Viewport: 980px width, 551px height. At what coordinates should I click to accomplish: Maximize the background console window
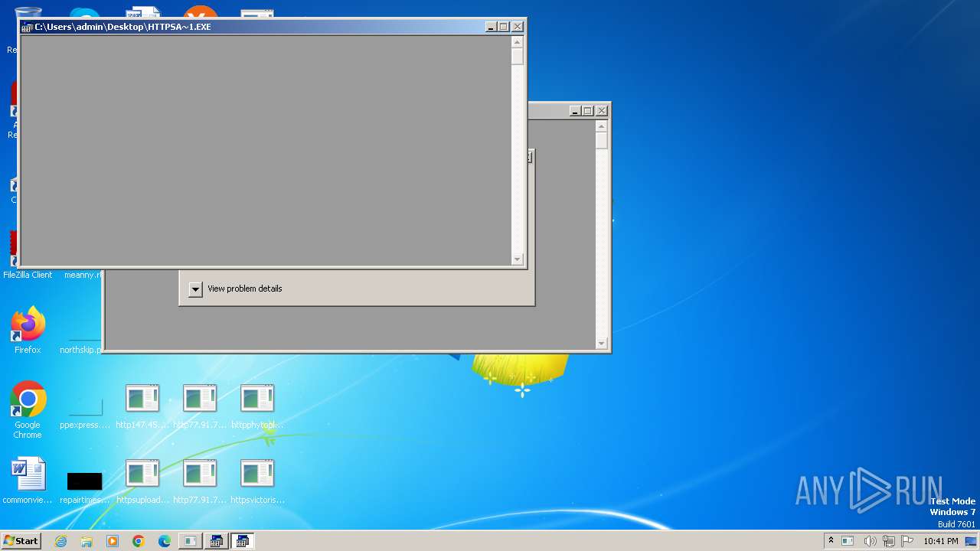click(588, 111)
